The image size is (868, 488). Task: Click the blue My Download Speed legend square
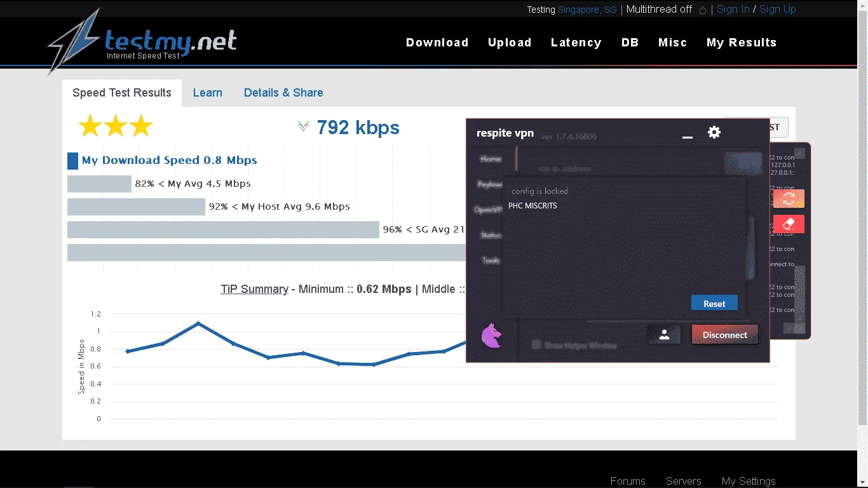pos(72,161)
